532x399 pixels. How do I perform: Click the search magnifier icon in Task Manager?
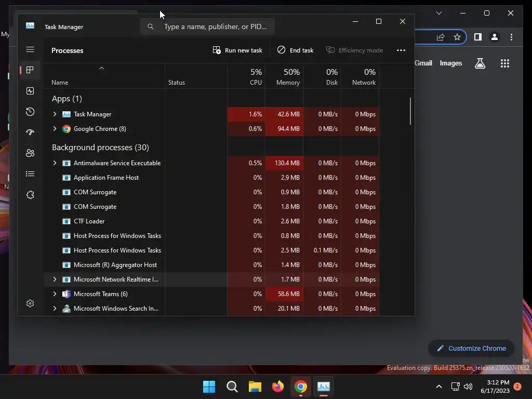tap(150, 26)
